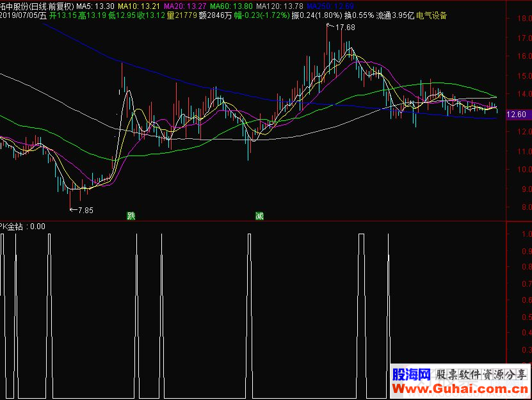Click the MA250: 12.69 indicator label
The height and width of the screenshot is (400, 532).
click(x=330, y=6)
